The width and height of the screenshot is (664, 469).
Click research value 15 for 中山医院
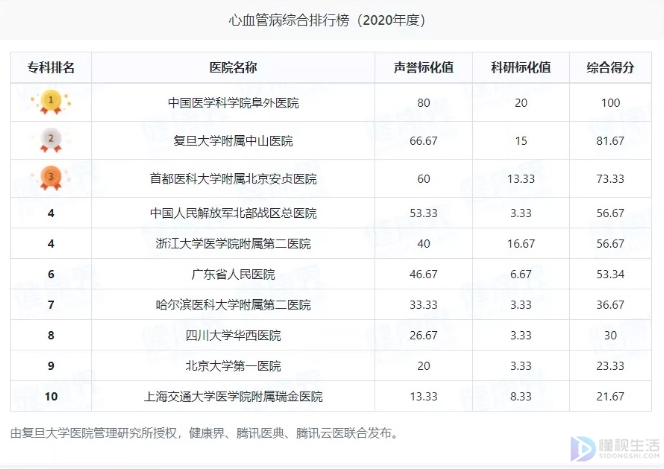pos(521,141)
